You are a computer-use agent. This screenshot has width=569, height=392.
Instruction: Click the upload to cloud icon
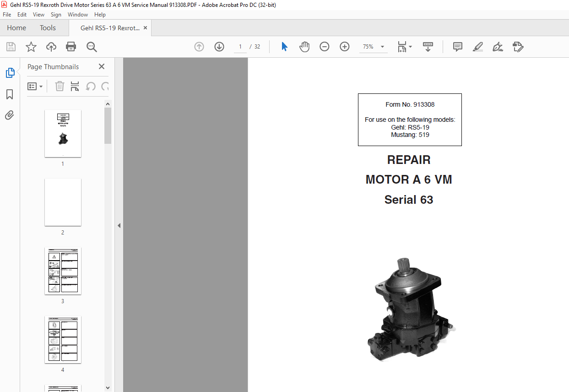[51, 47]
